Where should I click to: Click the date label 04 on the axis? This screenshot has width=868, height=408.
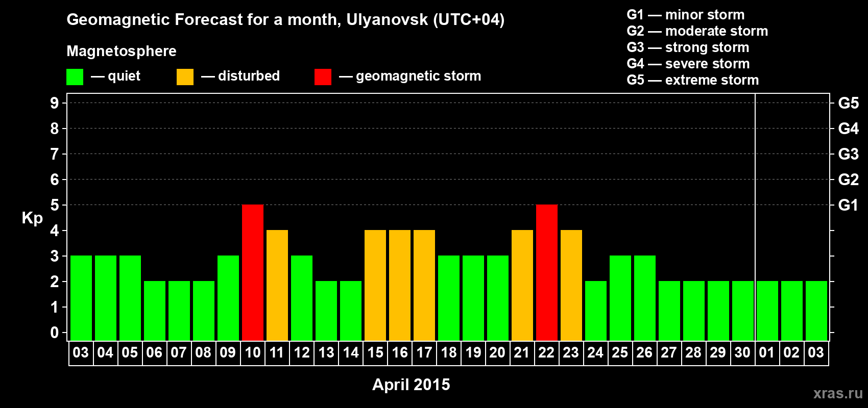pyautogui.click(x=105, y=352)
